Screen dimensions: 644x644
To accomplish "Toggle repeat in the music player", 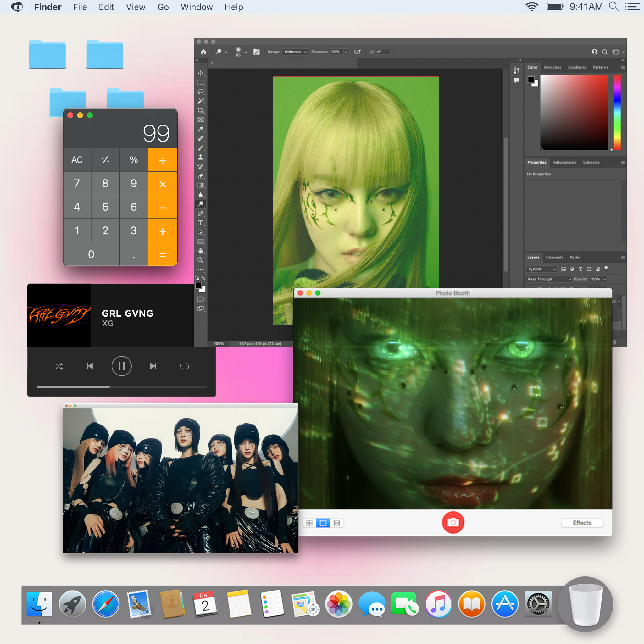I will (184, 366).
